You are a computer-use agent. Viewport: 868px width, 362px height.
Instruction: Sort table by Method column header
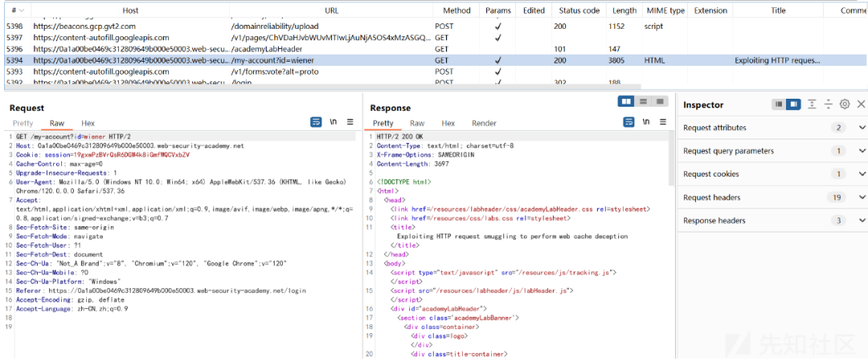tap(457, 10)
